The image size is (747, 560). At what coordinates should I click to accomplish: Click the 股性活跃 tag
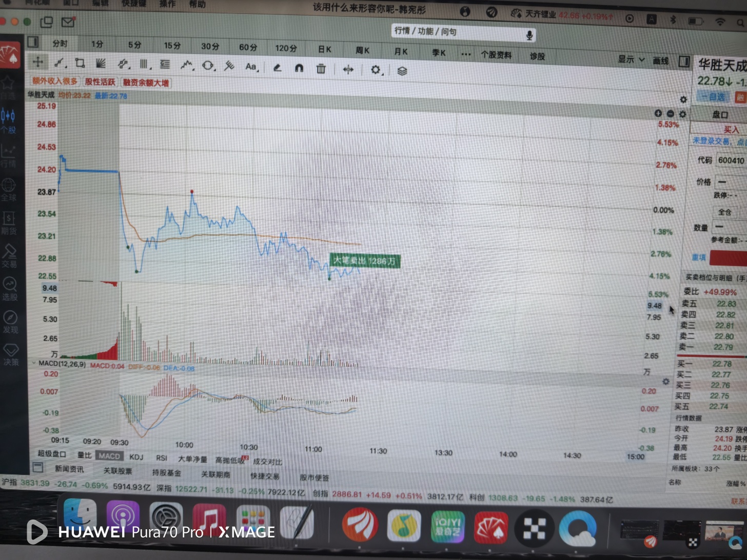[100, 82]
